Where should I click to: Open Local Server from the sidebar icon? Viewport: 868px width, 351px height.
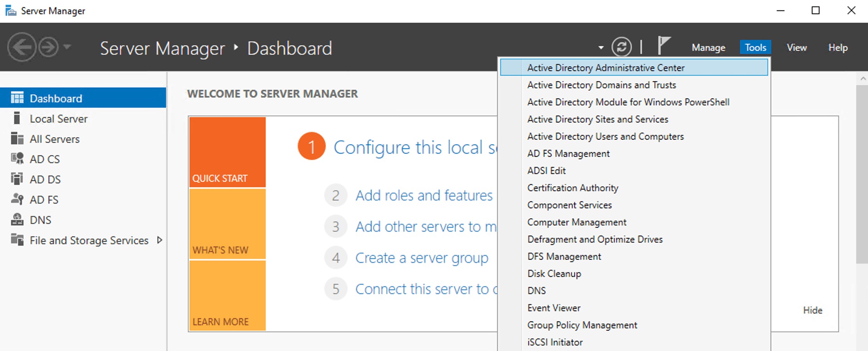(x=17, y=118)
